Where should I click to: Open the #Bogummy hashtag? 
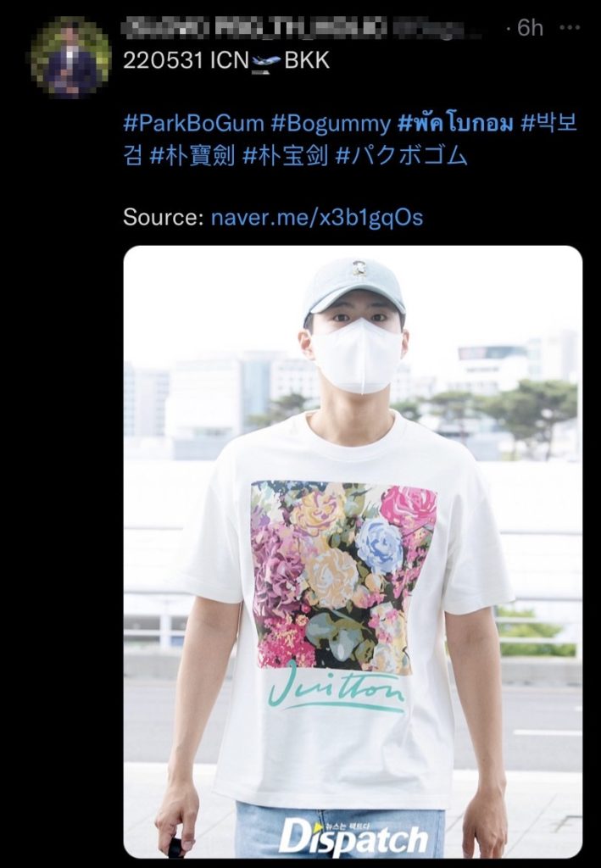pos(331,124)
